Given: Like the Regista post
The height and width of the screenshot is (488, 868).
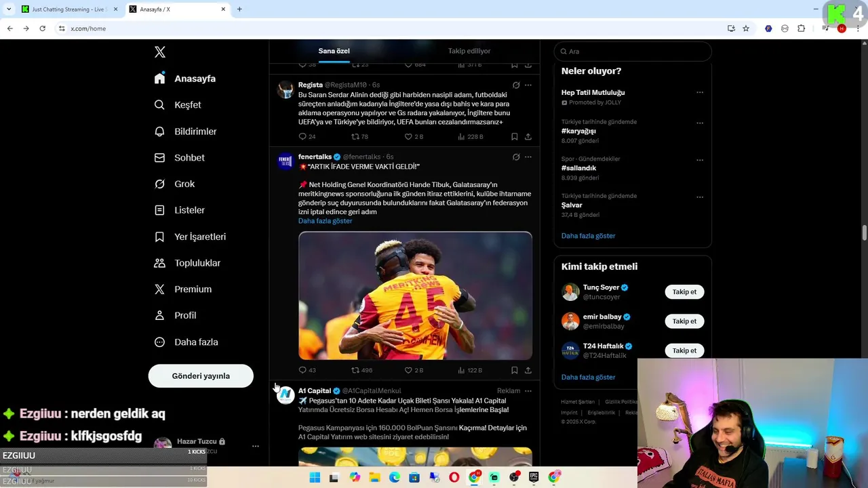Looking at the screenshot, I should (414, 136).
